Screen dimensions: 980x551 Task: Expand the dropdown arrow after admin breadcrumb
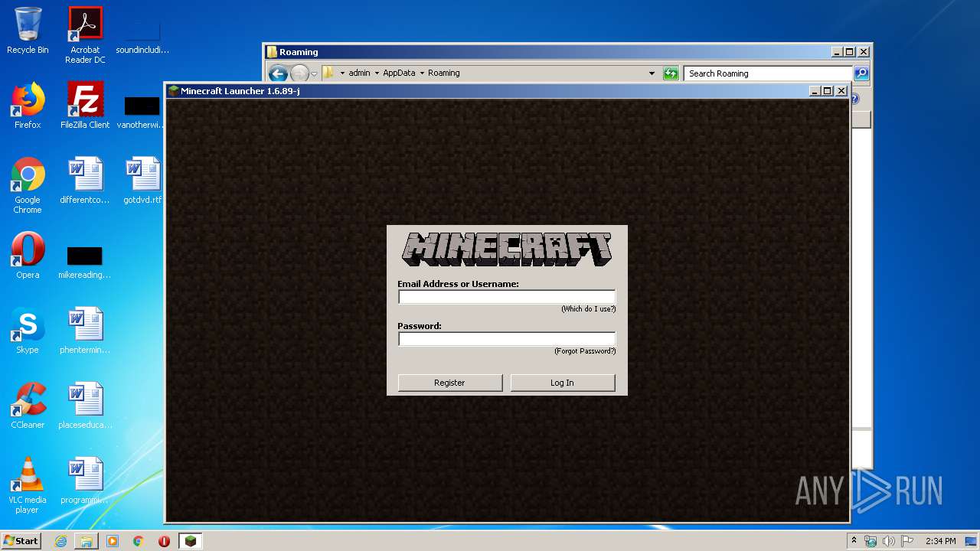pos(377,73)
